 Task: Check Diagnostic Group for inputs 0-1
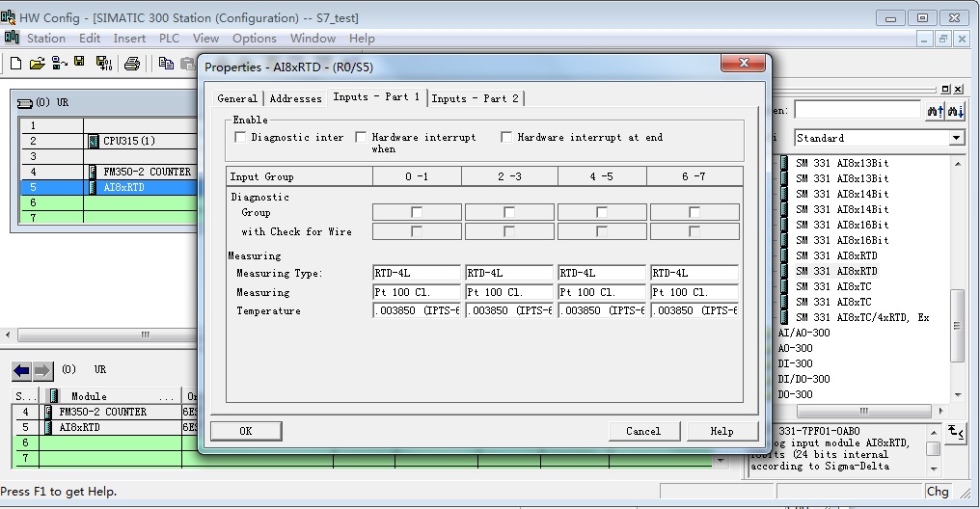(417, 212)
